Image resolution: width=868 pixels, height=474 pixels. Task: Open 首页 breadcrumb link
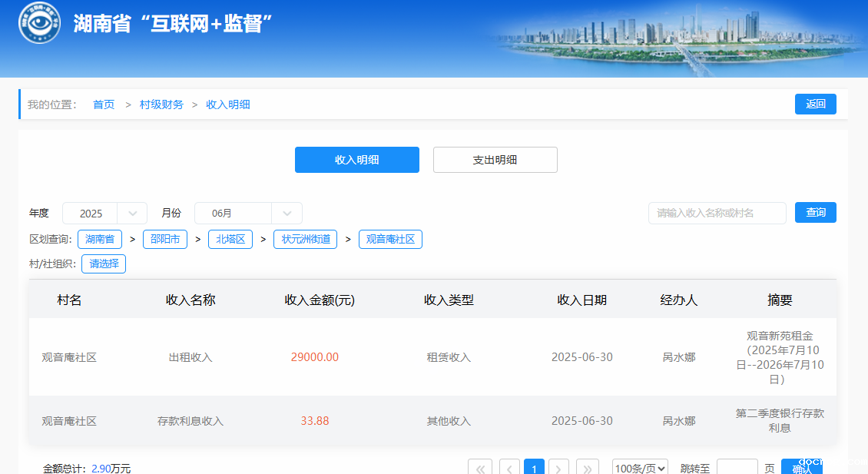click(x=104, y=104)
